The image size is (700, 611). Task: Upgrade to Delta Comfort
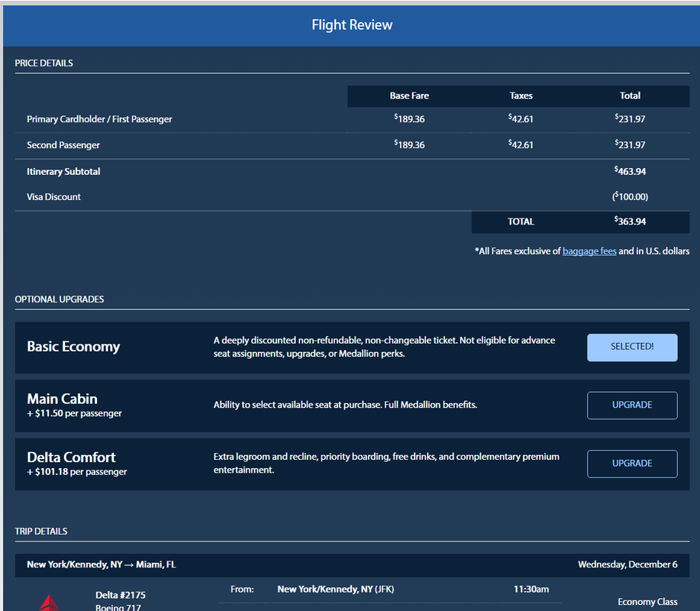[x=632, y=464]
